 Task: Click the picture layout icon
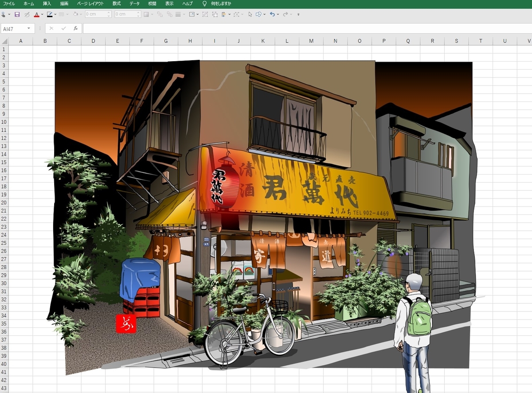pos(192,14)
